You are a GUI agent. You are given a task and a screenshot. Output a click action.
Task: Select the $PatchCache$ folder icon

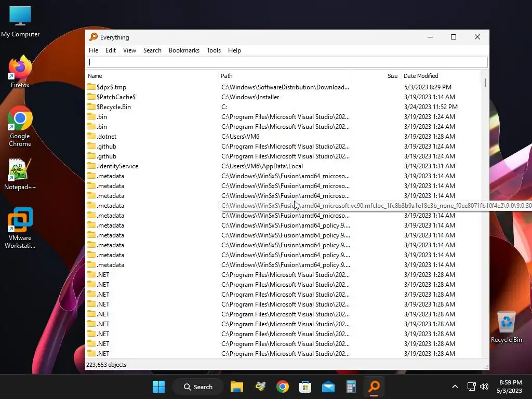91,97
